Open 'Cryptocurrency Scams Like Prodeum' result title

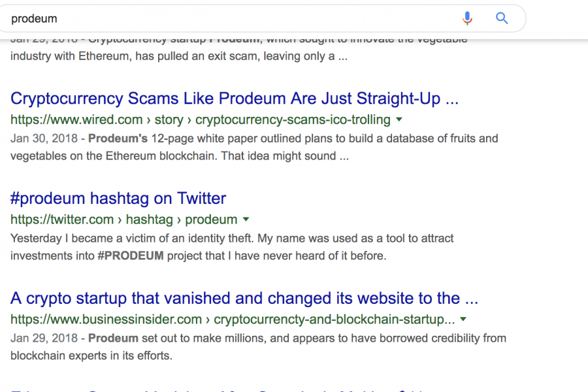[x=235, y=99]
